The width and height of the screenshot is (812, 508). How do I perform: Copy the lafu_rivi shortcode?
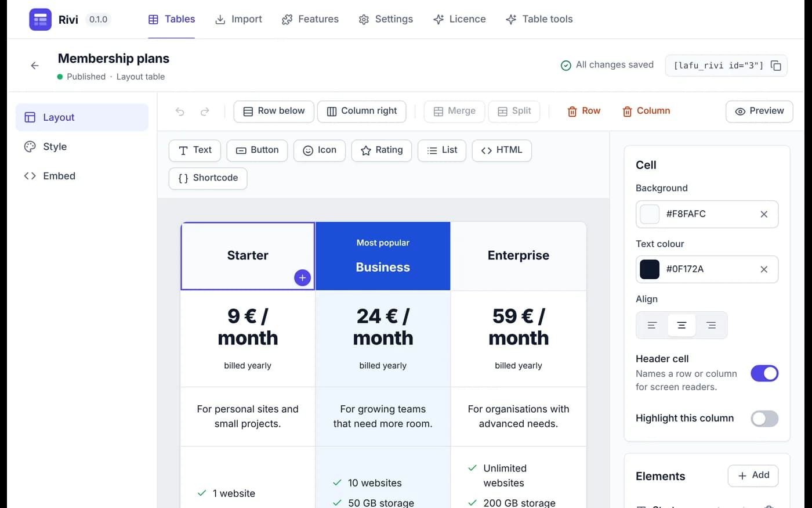(x=775, y=66)
